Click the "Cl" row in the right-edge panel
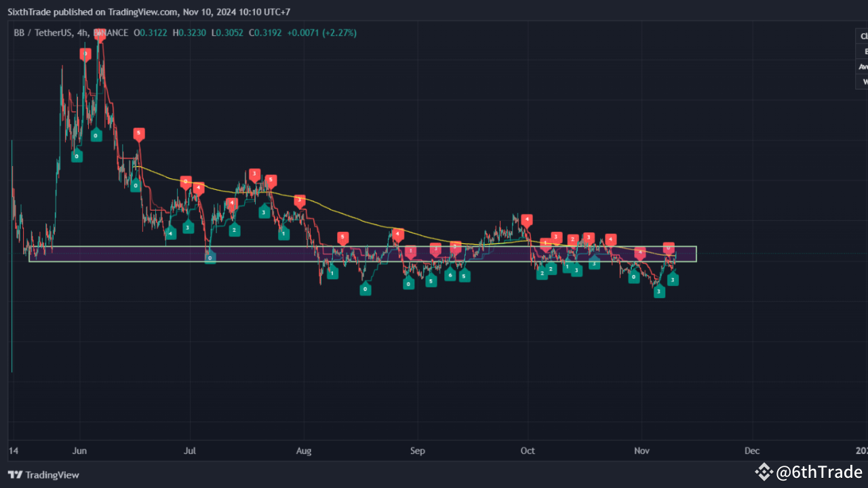The height and width of the screenshot is (488, 868). [x=863, y=36]
